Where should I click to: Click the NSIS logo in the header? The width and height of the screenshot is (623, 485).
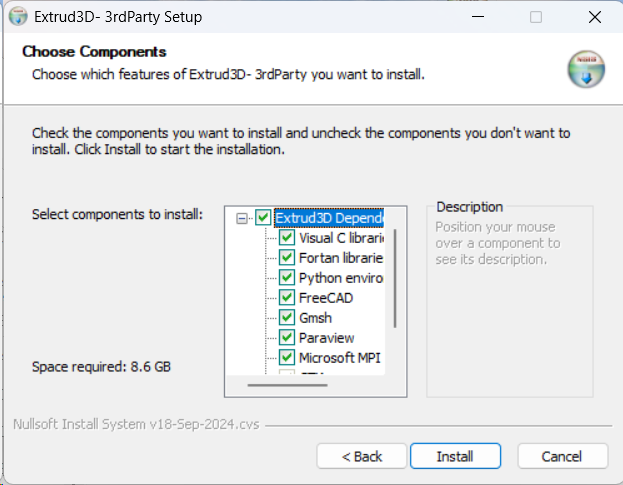pyautogui.click(x=586, y=69)
